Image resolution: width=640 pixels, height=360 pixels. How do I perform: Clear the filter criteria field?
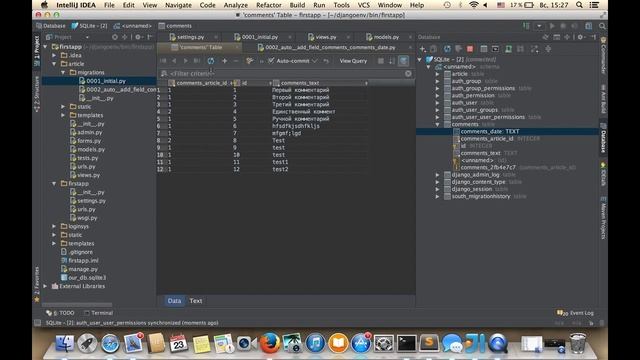click(408, 73)
